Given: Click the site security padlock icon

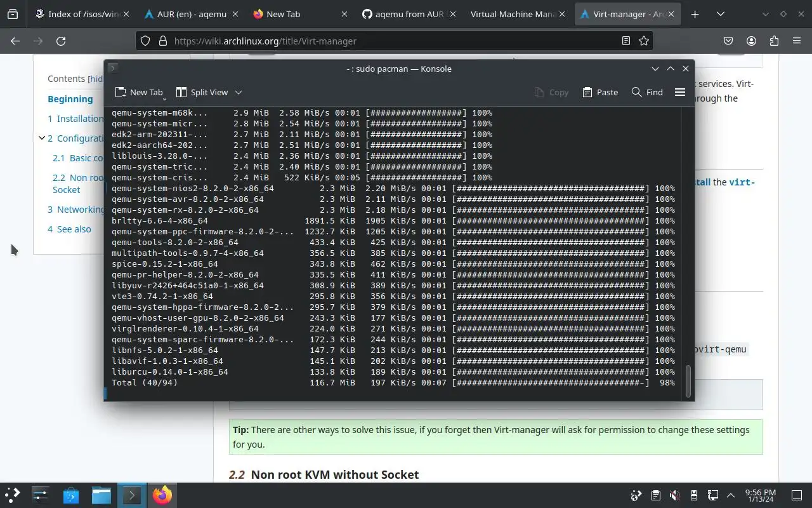Looking at the screenshot, I should (162, 41).
